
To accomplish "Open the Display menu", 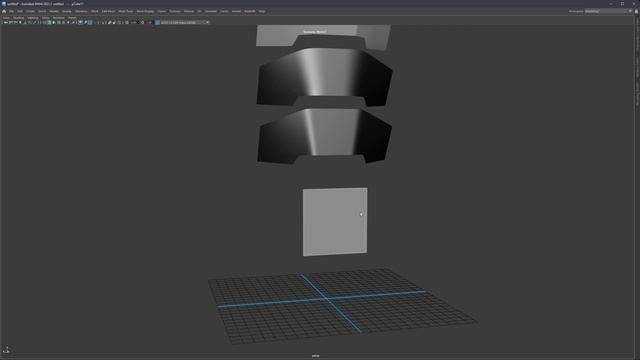I will 67,11.
